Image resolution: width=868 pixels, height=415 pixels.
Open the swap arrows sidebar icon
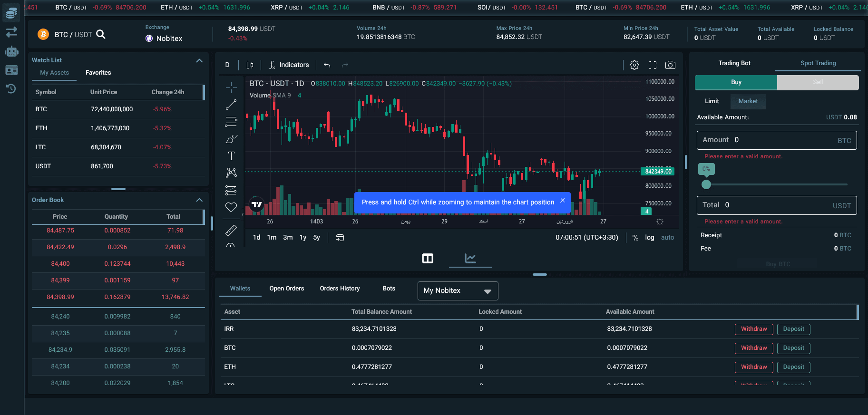(x=11, y=32)
